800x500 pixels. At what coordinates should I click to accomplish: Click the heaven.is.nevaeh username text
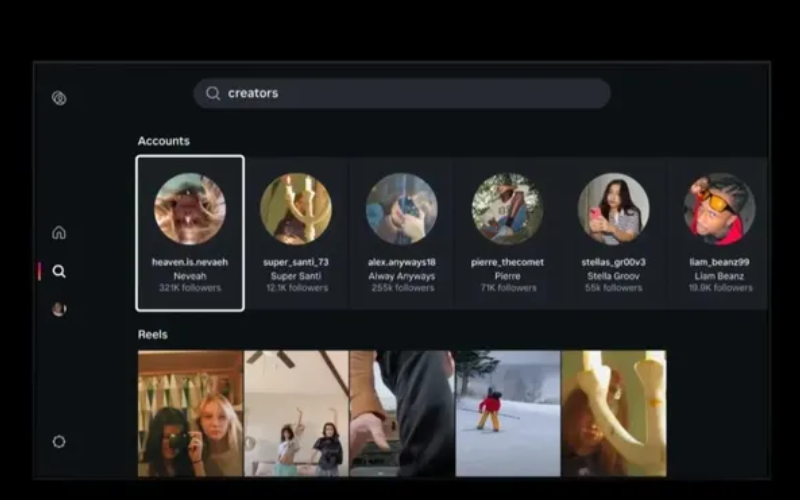pos(190,262)
